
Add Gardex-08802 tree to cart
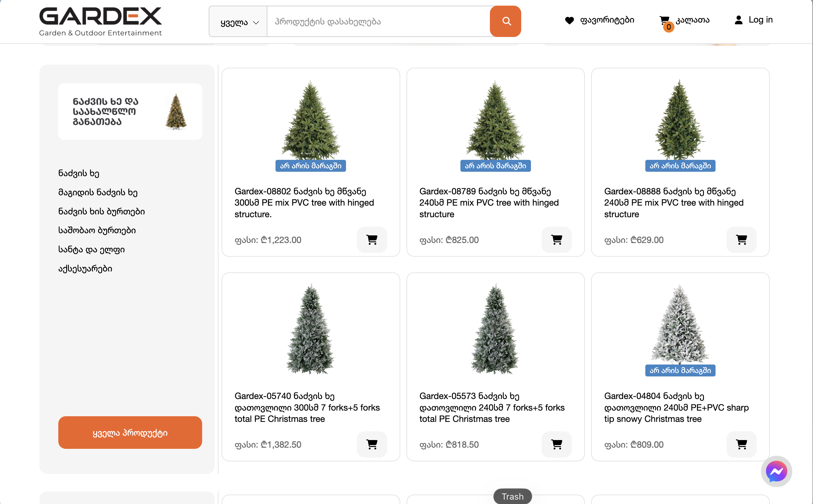[372, 240]
